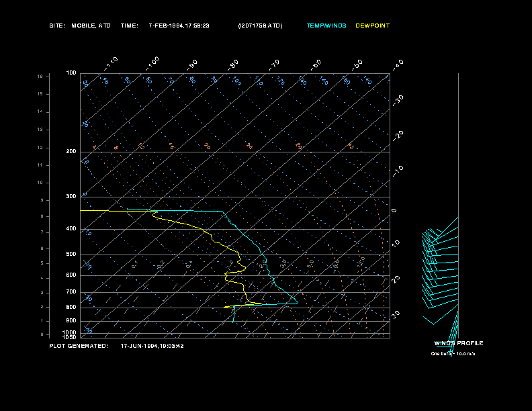Click the -60 temperature label at top
The height and width of the screenshot is (411, 532).
pos(316,65)
